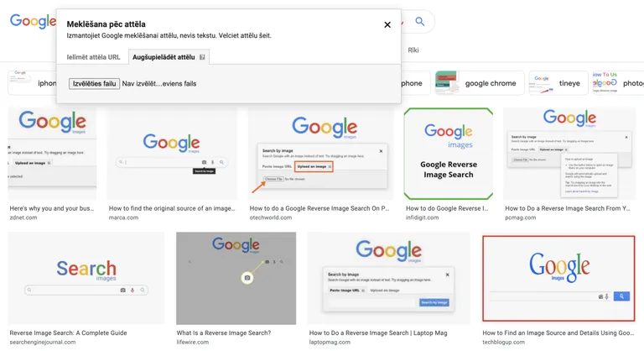Open the laptopmag.com result thumbnail
Viewport: 644px width, 351px height.
(x=388, y=278)
